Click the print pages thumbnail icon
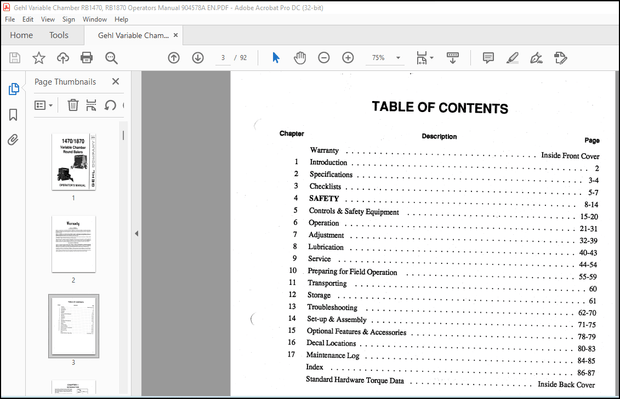This screenshot has width=620, height=399. pyautogui.click(x=91, y=105)
